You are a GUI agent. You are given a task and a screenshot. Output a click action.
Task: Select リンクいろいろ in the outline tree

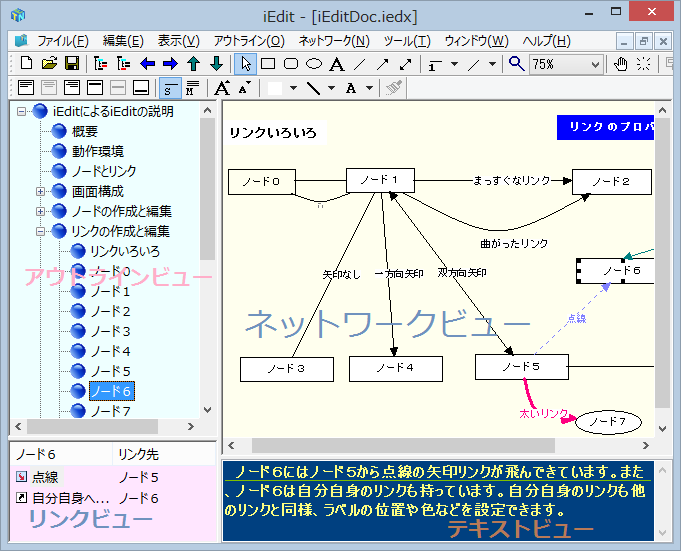(x=125, y=251)
